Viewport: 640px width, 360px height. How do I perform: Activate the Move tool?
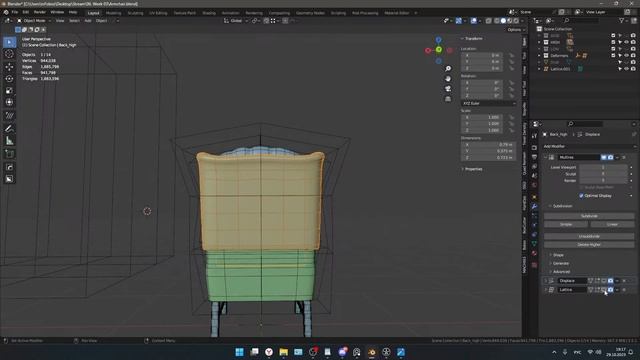[9, 67]
